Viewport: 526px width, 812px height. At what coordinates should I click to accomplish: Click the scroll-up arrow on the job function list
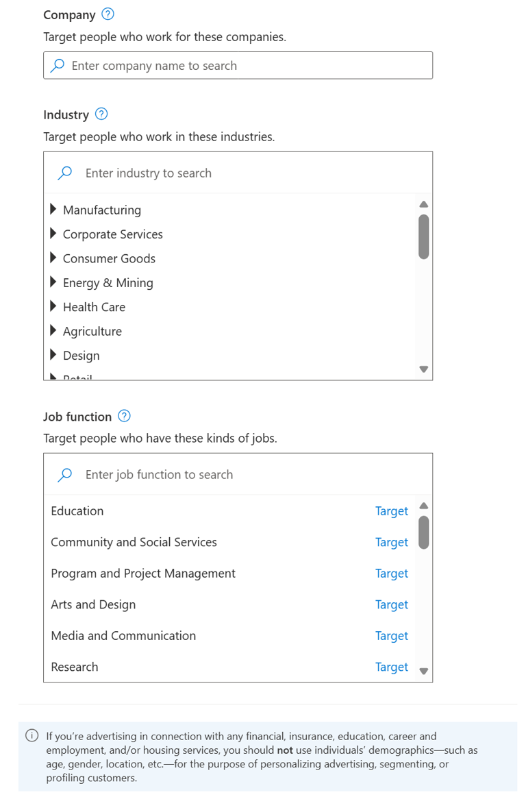click(423, 506)
